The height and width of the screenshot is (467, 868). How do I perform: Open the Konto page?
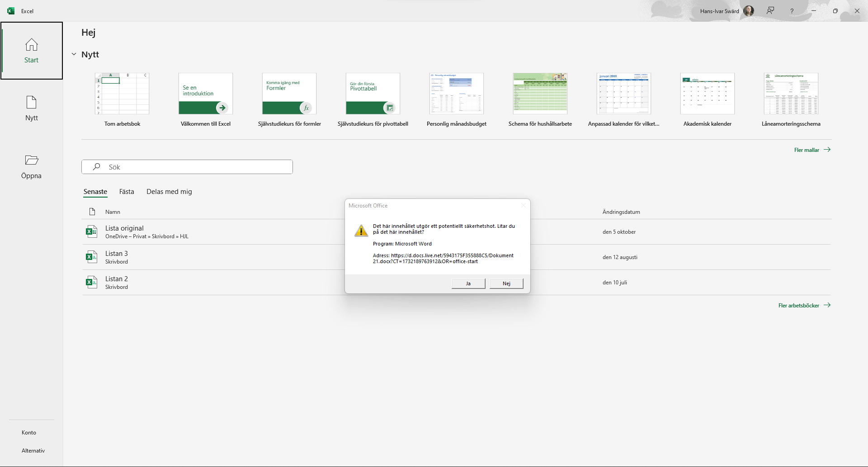click(29, 433)
